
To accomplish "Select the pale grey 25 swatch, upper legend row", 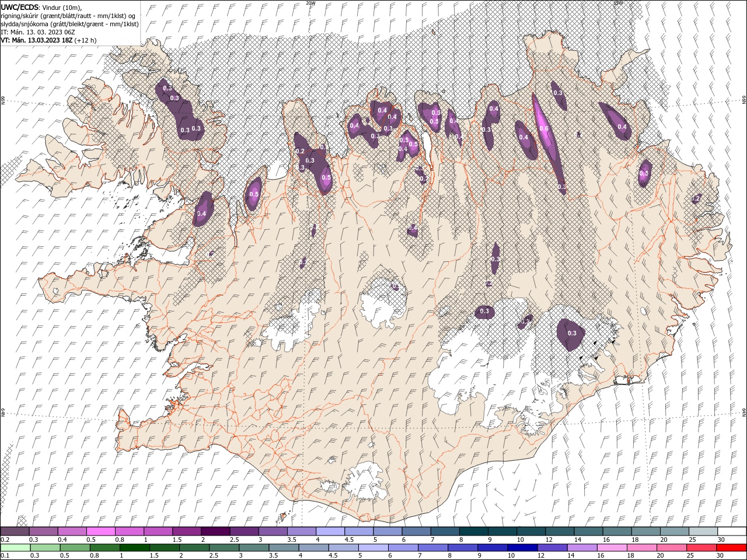I will point(704,531).
